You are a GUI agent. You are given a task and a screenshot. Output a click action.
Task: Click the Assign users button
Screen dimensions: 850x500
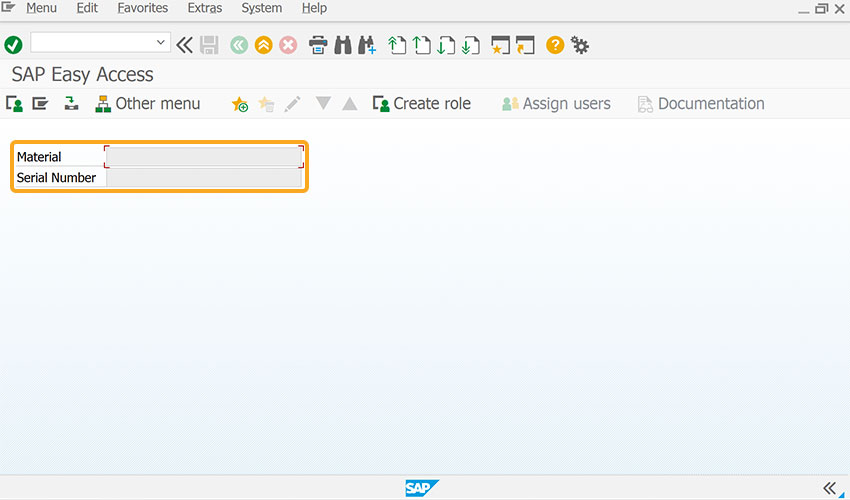tap(556, 104)
